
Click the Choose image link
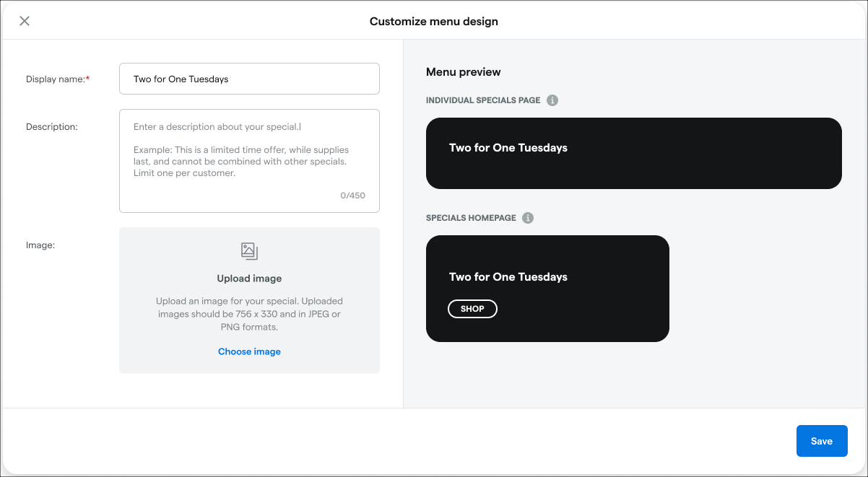(x=249, y=351)
